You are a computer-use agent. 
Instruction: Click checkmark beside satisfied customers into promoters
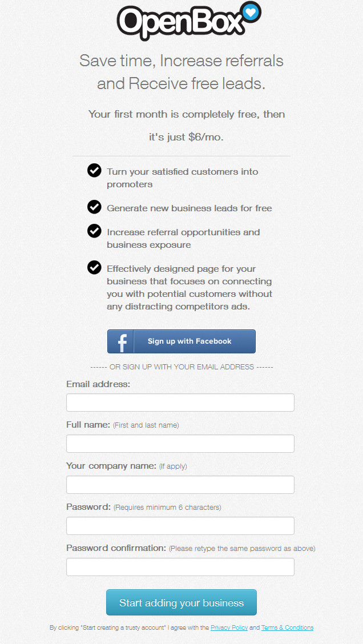94,170
